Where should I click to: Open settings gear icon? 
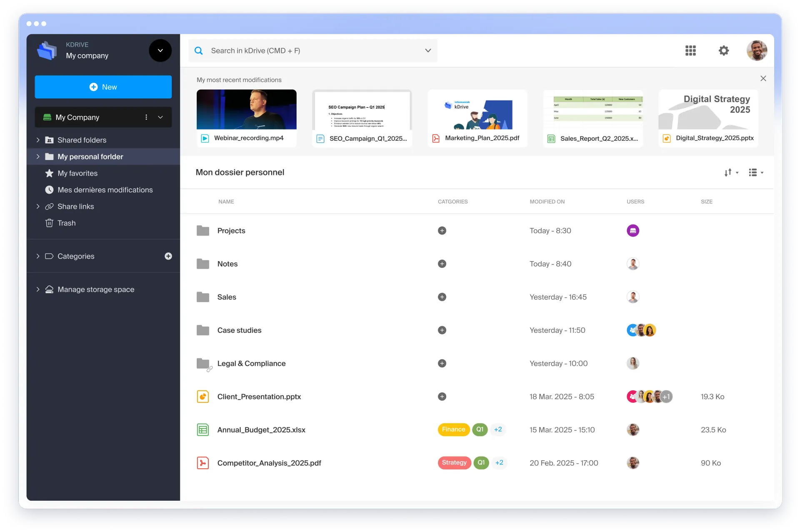coord(724,50)
